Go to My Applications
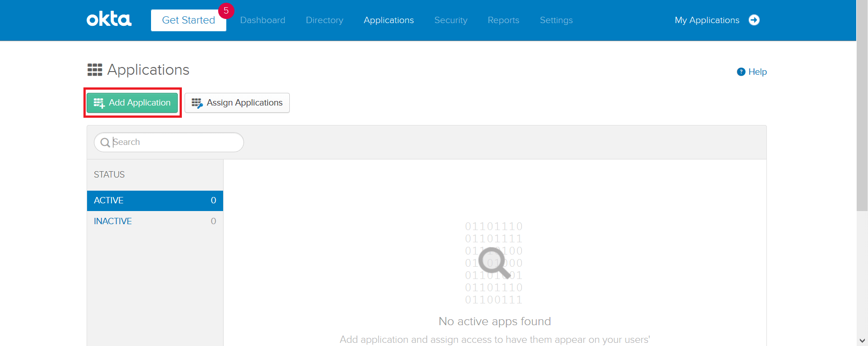This screenshot has height=346, width=868. point(707,20)
